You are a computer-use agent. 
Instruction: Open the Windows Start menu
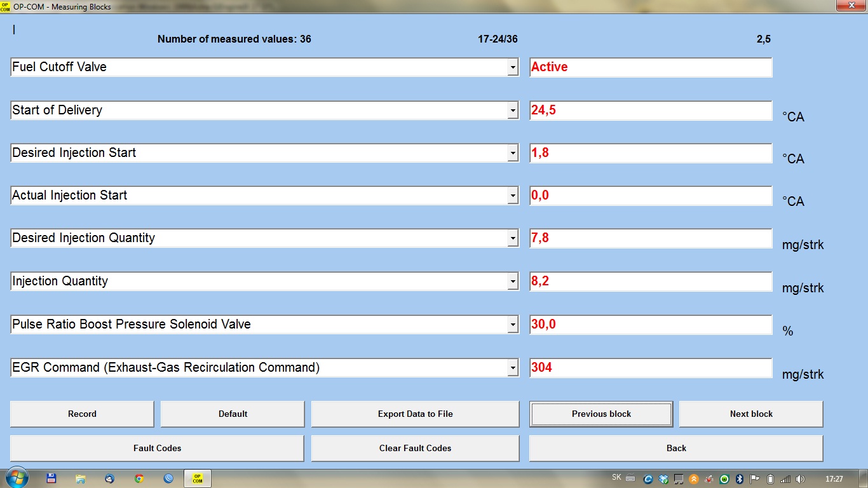pyautogui.click(x=16, y=478)
